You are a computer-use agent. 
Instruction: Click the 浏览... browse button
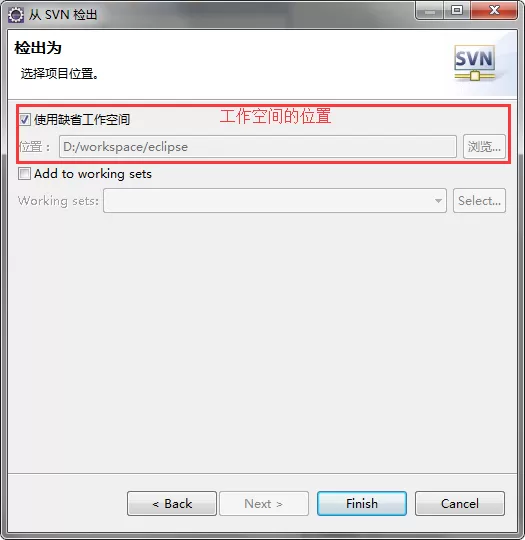tap(484, 147)
